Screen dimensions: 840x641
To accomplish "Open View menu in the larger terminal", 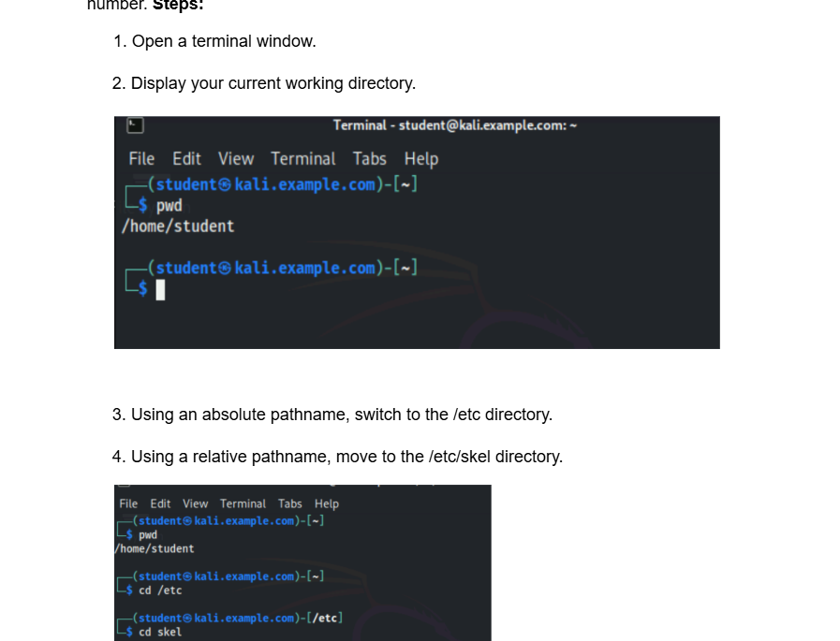I will click(x=236, y=159).
